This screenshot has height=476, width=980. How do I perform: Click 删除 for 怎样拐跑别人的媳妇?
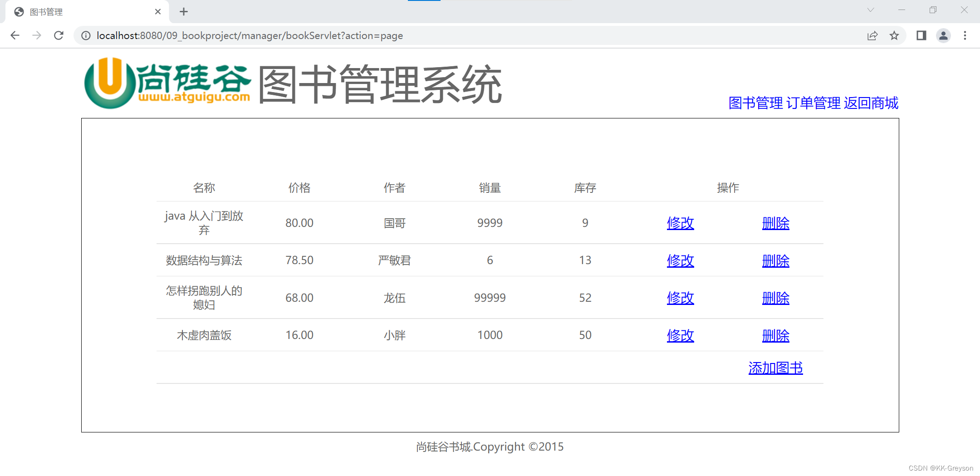pyautogui.click(x=776, y=298)
